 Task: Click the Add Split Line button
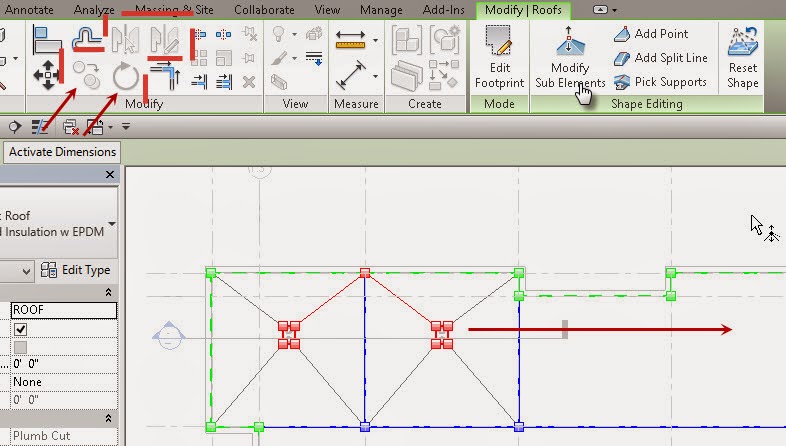tap(661, 58)
